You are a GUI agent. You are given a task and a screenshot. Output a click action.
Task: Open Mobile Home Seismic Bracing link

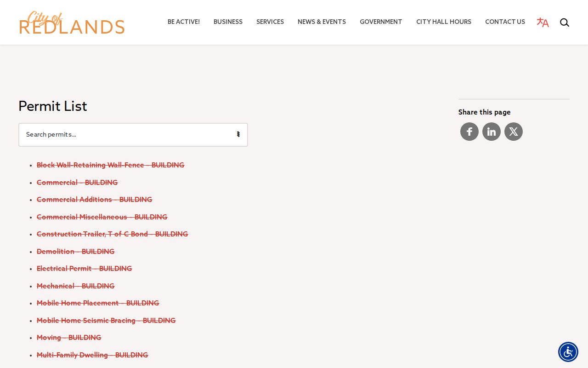coord(106,321)
